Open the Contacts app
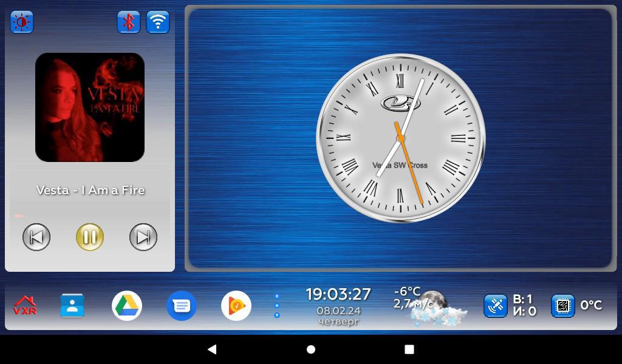 tap(72, 306)
